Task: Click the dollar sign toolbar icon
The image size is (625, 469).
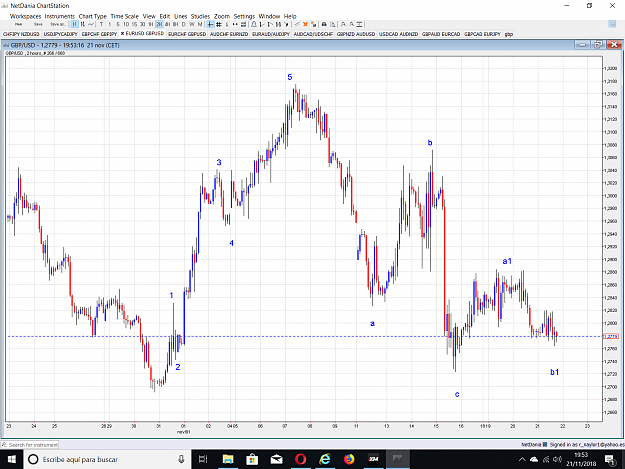Action: (x=227, y=24)
